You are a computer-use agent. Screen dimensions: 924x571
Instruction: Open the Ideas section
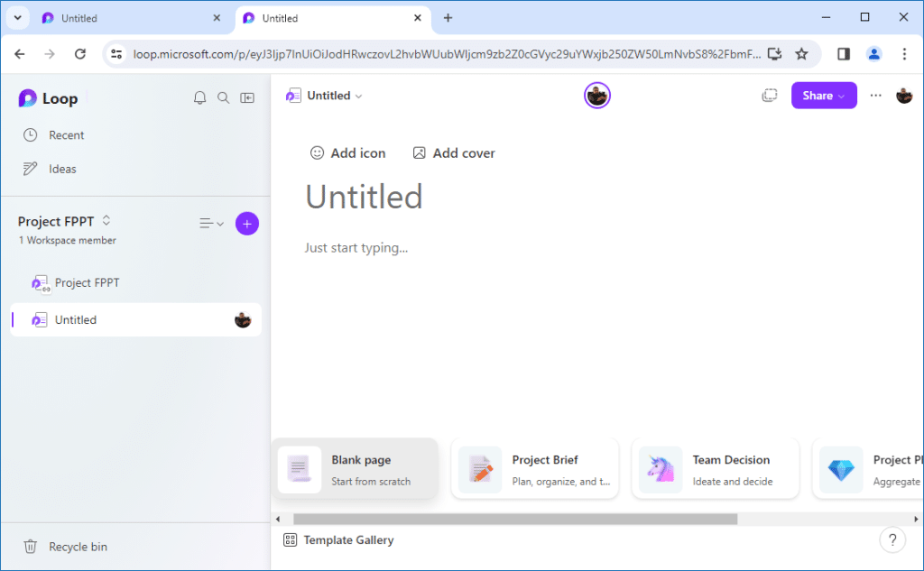61,169
